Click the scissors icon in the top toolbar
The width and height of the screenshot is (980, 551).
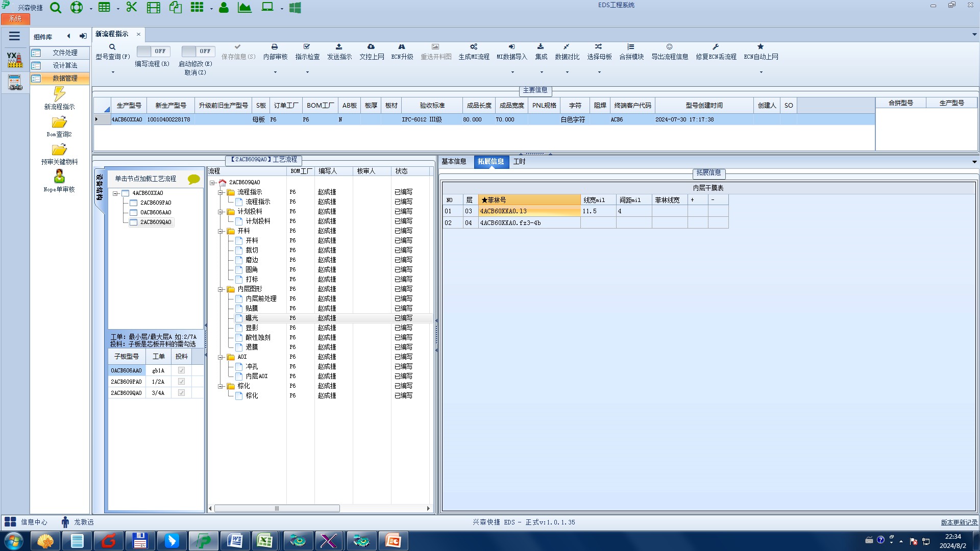[132, 8]
